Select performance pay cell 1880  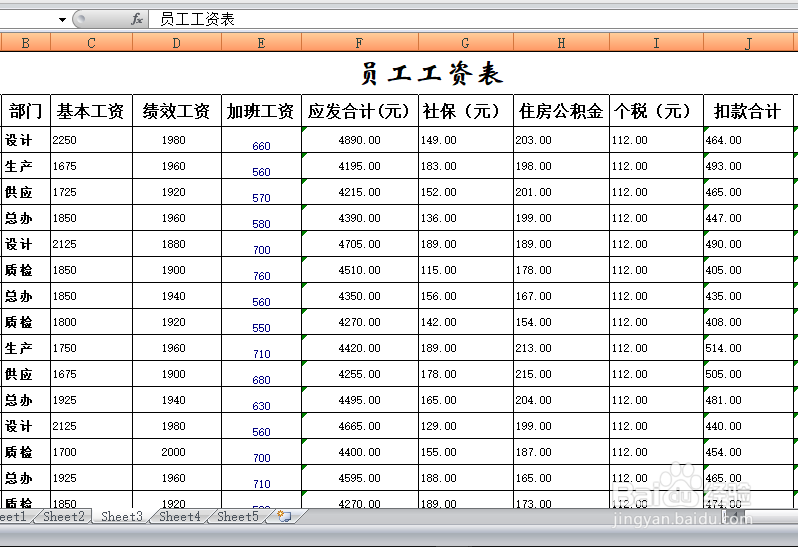pyautogui.click(x=177, y=244)
